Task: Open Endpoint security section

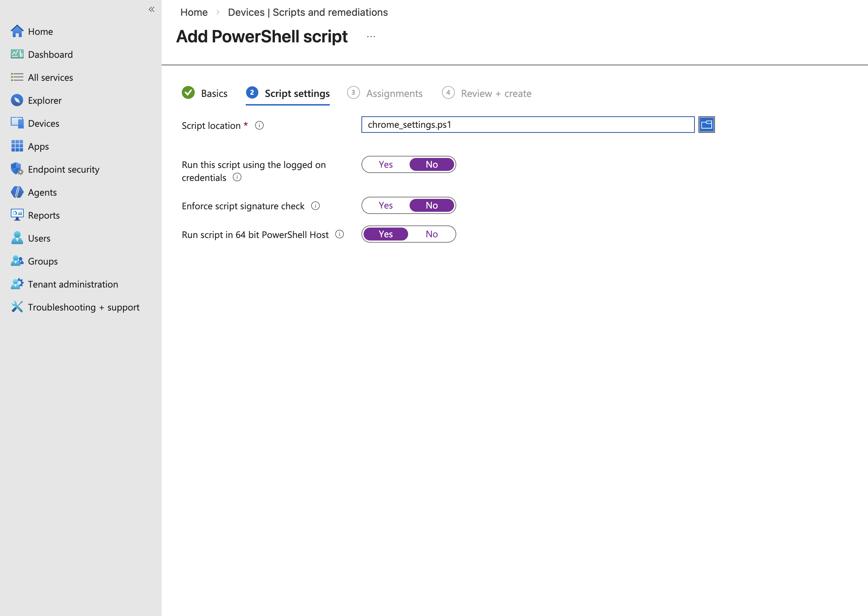Action: point(63,169)
